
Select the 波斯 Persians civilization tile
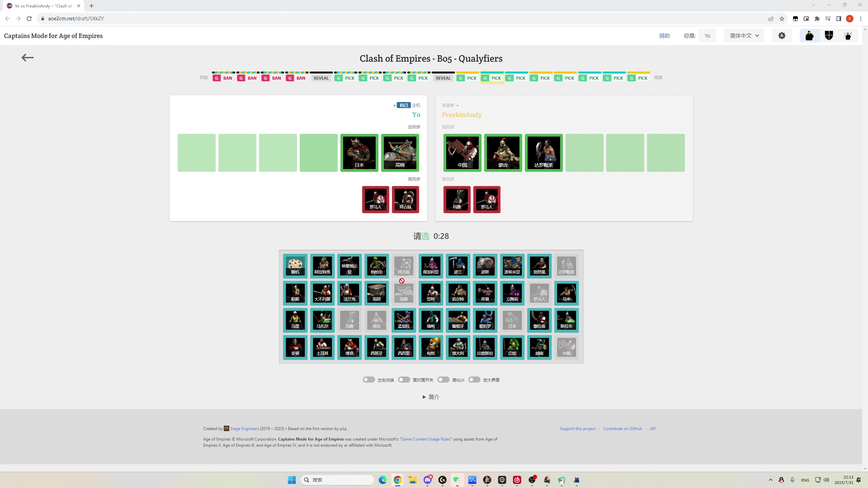(x=485, y=266)
